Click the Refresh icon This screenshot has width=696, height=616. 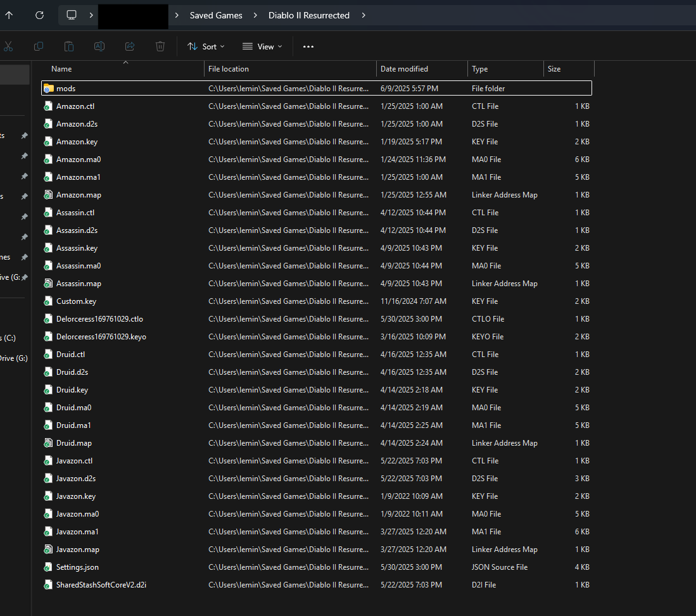[39, 15]
